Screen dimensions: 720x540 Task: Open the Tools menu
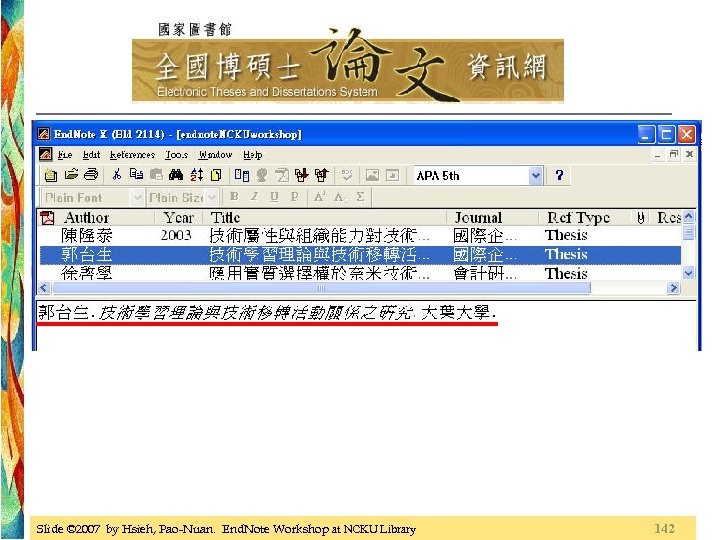coord(176,155)
